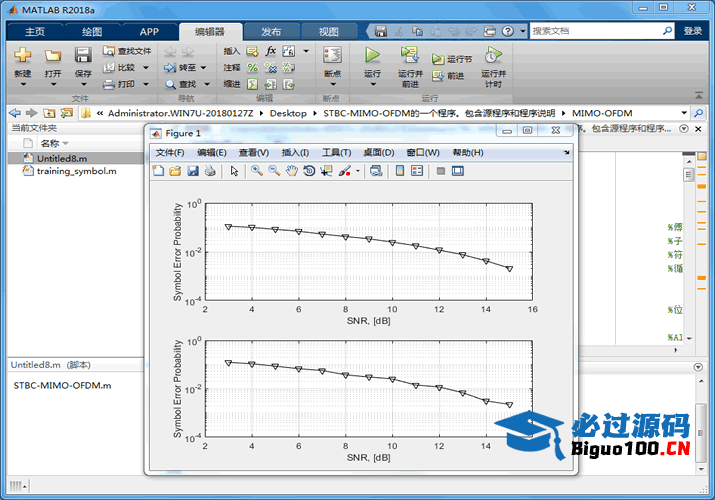Image resolution: width=715 pixels, height=500 pixels.
Task: Go back using the blue left arrow
Action: [15, 113]
